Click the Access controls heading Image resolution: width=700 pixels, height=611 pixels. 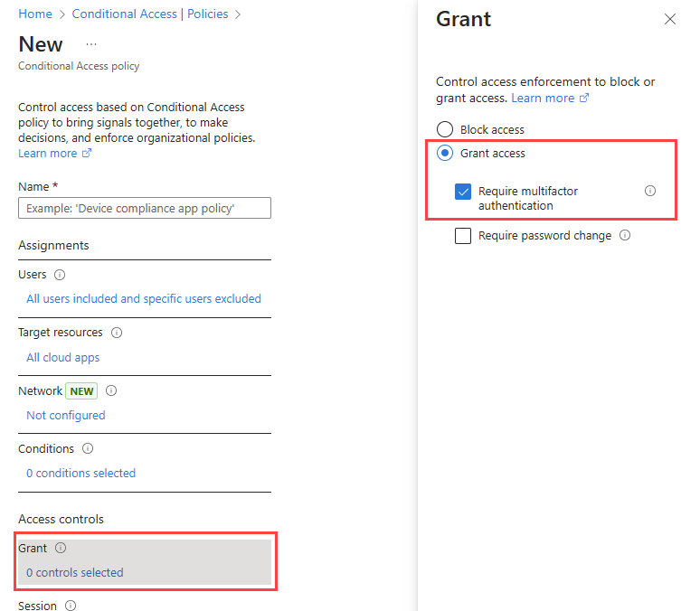tap(61, 519)
